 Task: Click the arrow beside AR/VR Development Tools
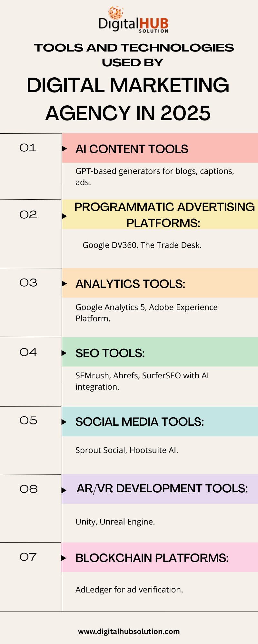point(64,490)
